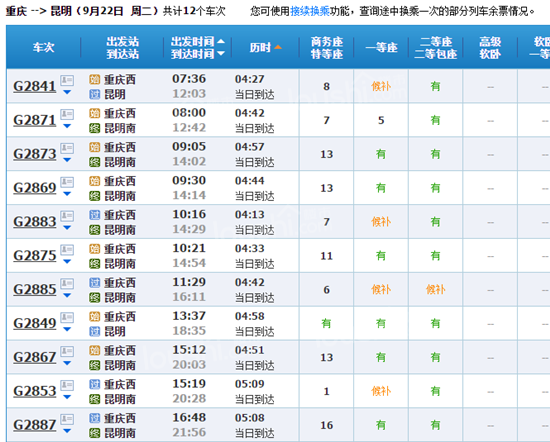Open the ID card icon for G2885

click(67, 283)
